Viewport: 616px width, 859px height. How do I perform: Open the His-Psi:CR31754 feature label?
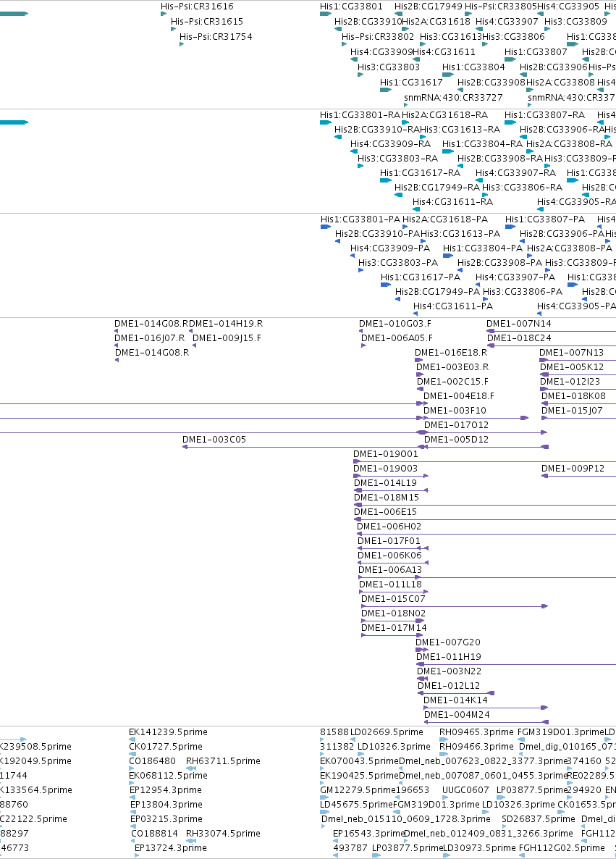tap(216, 37)
